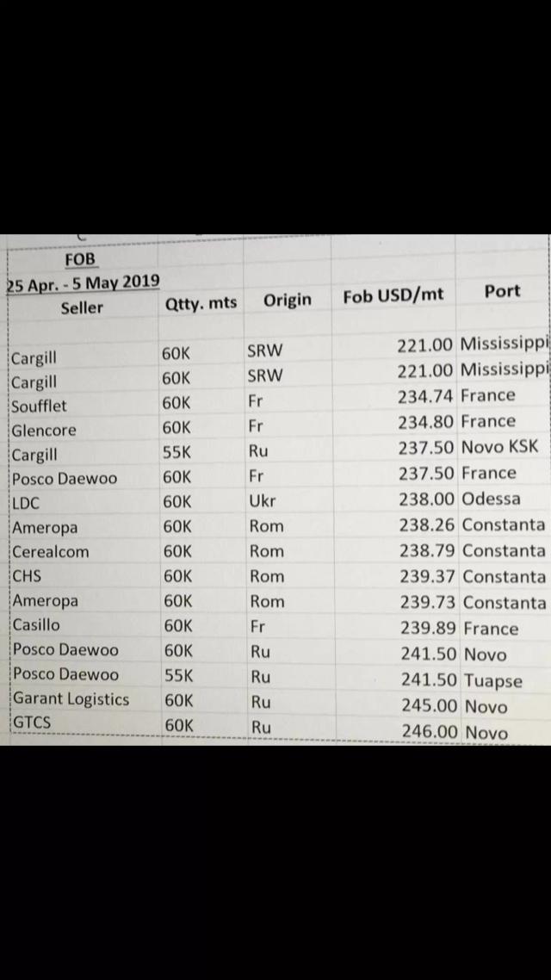
Task: Click the Glencore seller cell
Action: [44, 430]
